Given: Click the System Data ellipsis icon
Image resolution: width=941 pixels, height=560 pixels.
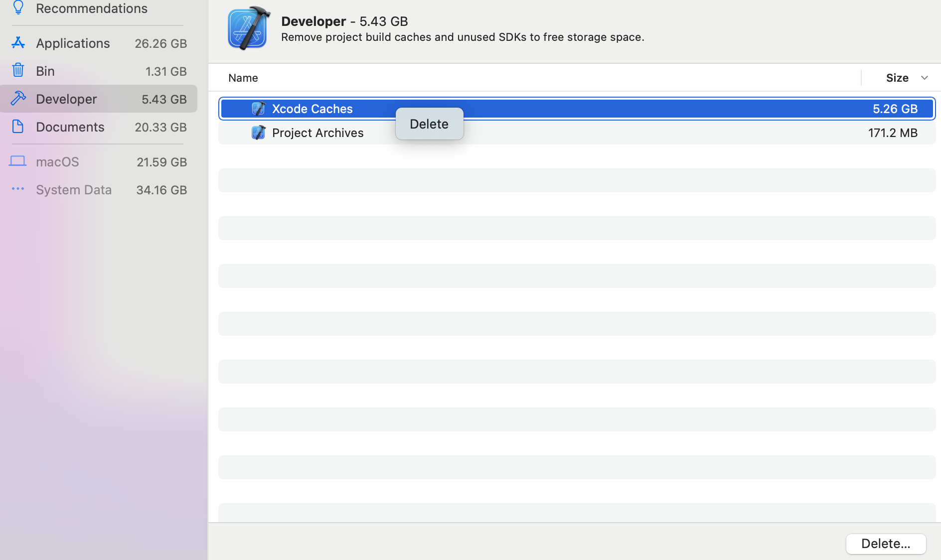Looking at the screenshot, I should tap(18, 189).
